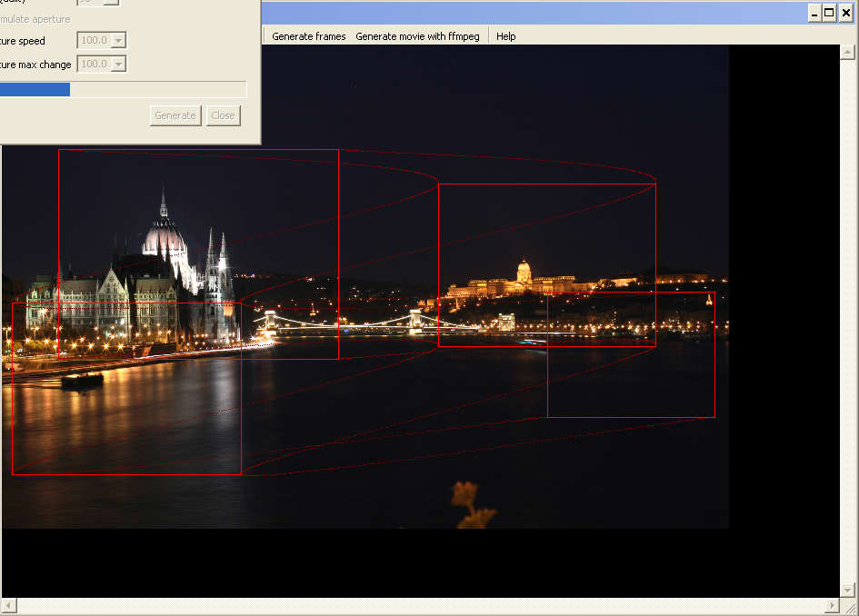Click the Close button in the dialog

223,115
